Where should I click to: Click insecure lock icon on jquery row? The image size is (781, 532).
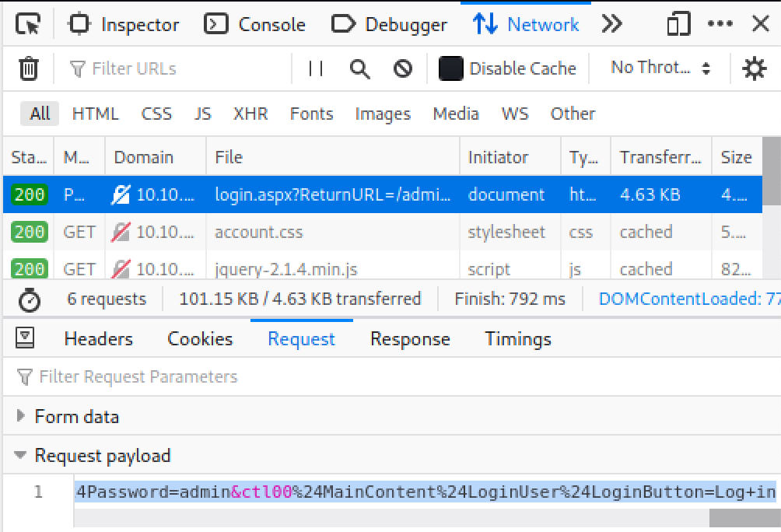pyautogui.click(x=121, y=269)
